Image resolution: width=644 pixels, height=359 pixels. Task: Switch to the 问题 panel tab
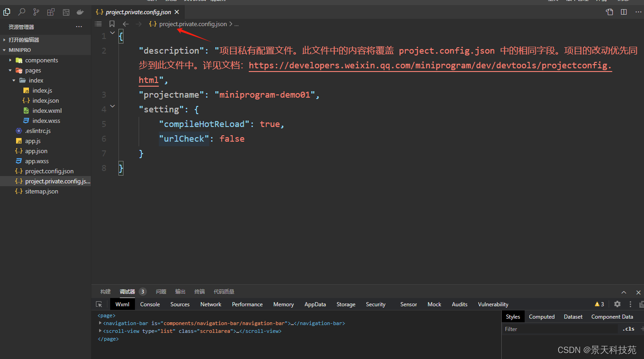click(161, 292)
